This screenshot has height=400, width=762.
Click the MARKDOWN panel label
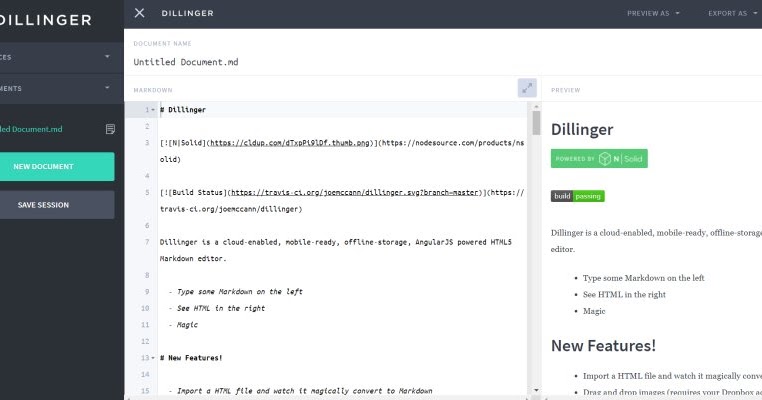pyautogui.click(x=153, y=90)
